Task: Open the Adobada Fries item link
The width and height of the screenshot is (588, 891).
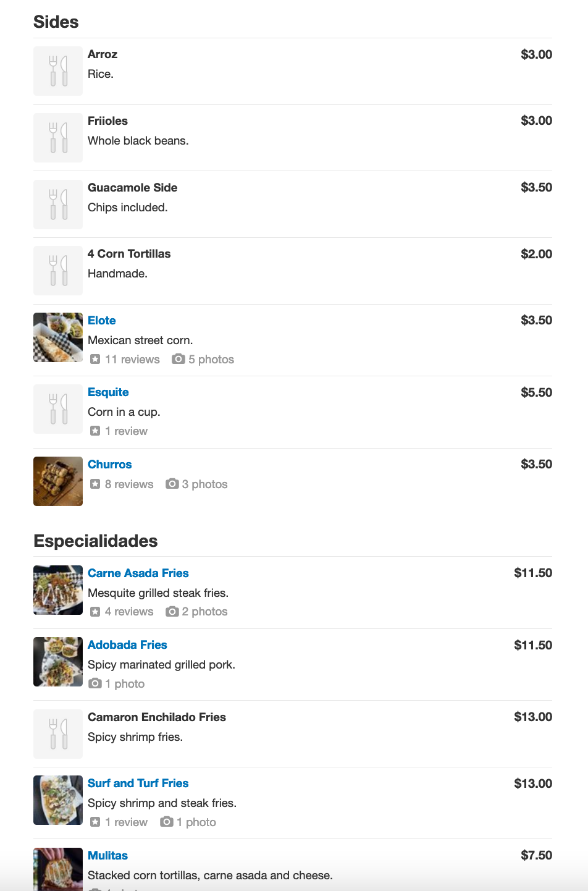Action: tap(127, 644)
